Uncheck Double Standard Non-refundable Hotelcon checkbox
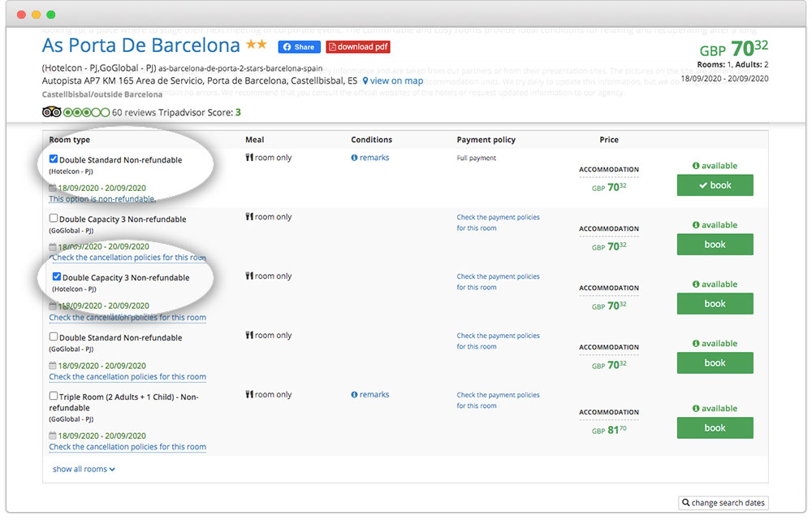Viewport: 812px width, 525px height. [x=54, y=159]
